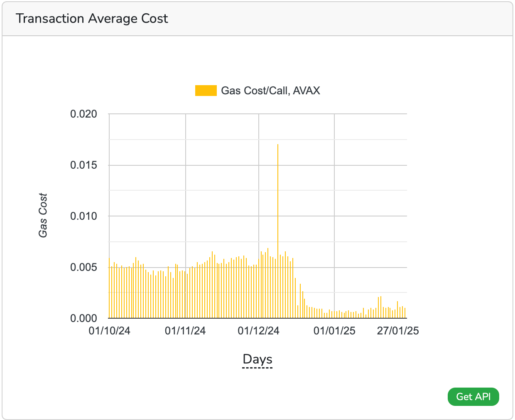Click the final 27/01/25 date label
This screenshot has height=420, width=515.
pos(399,331)
